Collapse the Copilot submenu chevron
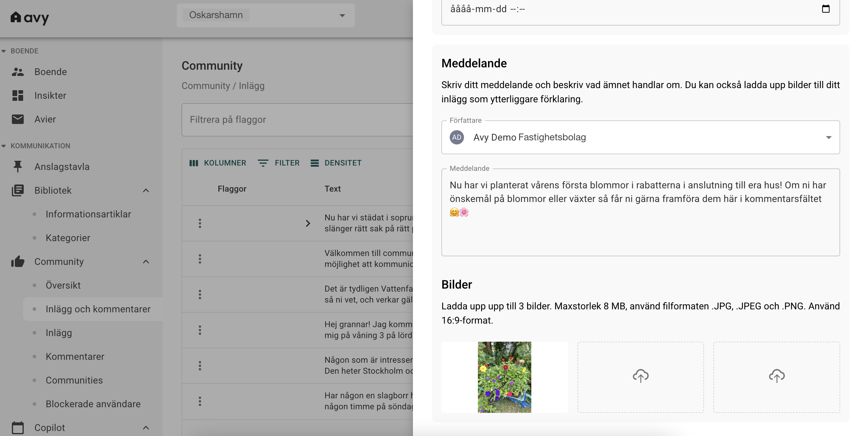This screenshot has width=868, height=436. 146,428
